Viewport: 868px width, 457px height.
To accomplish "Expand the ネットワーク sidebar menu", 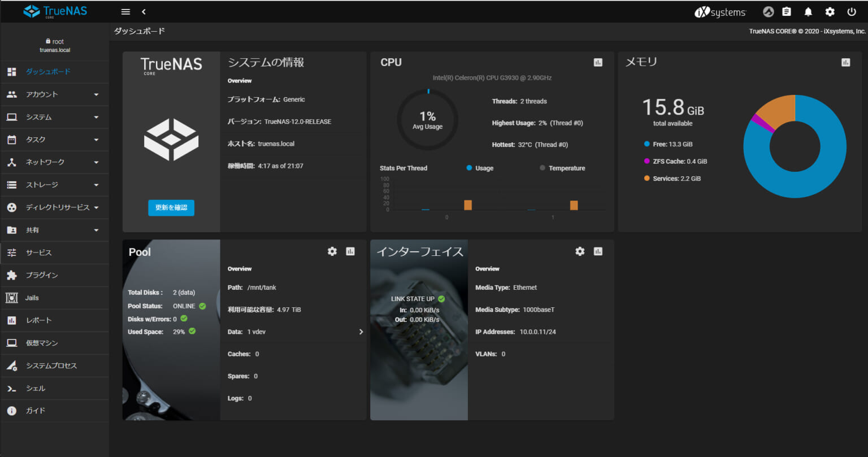I will [54, 162].
